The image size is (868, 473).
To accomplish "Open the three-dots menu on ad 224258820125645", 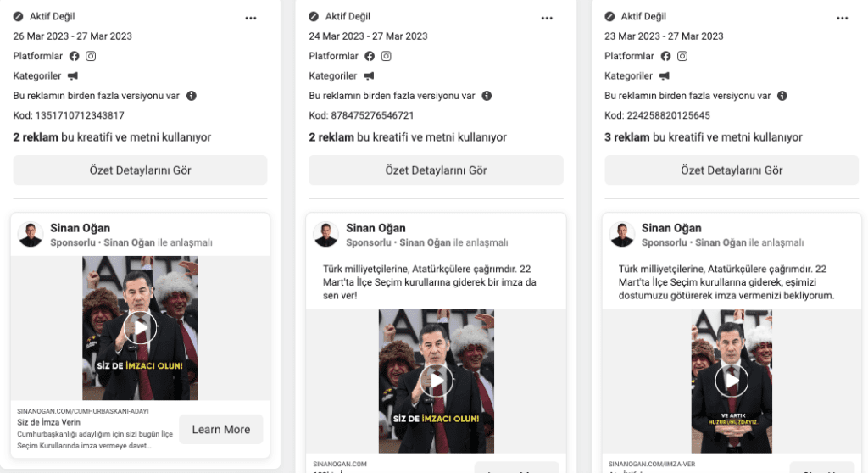I will pyautogui.click(x=843, y=18).
